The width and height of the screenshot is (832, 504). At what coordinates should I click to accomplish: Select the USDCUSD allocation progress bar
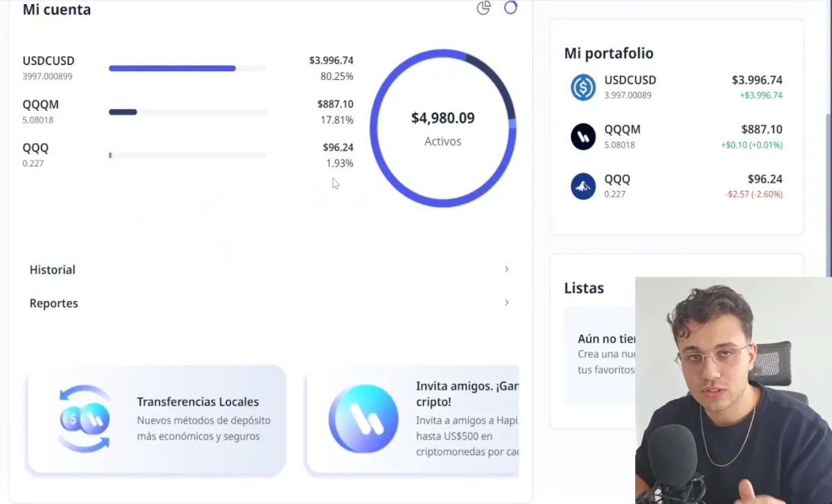(187, 68)
